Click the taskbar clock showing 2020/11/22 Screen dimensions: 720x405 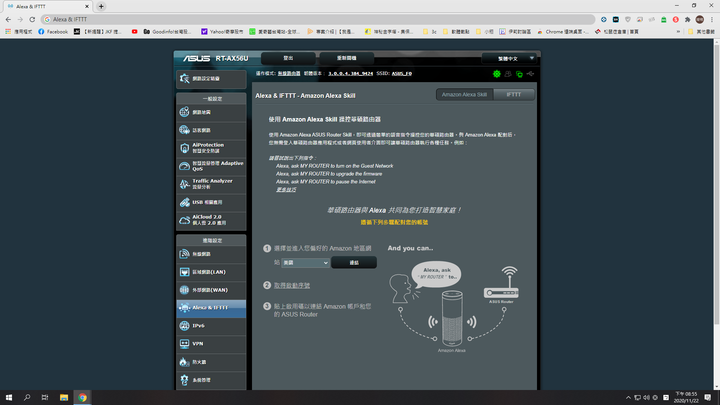click(686, 397)
